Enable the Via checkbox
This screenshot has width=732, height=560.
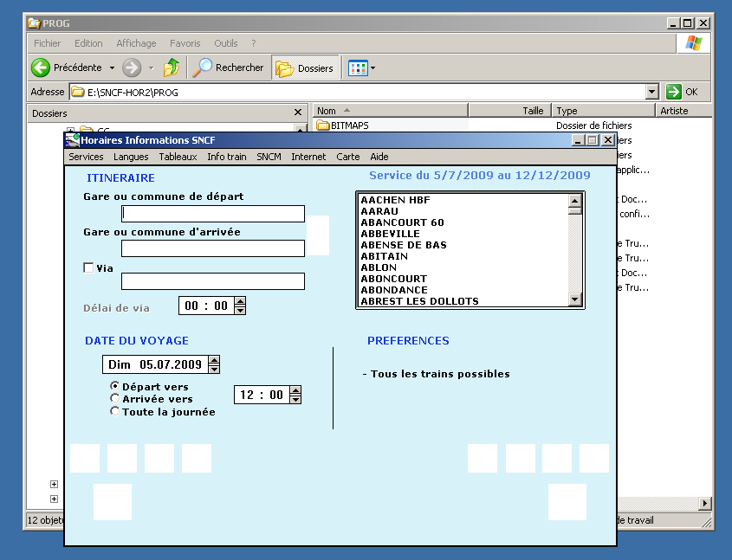[x=88, y=267]
